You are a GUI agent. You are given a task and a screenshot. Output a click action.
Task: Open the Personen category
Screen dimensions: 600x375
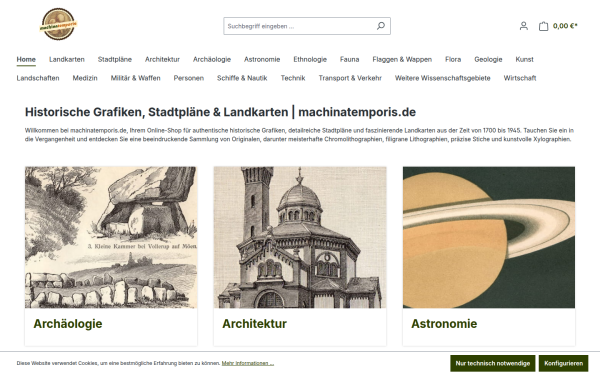pyautogui.click(x=189, y=78)
